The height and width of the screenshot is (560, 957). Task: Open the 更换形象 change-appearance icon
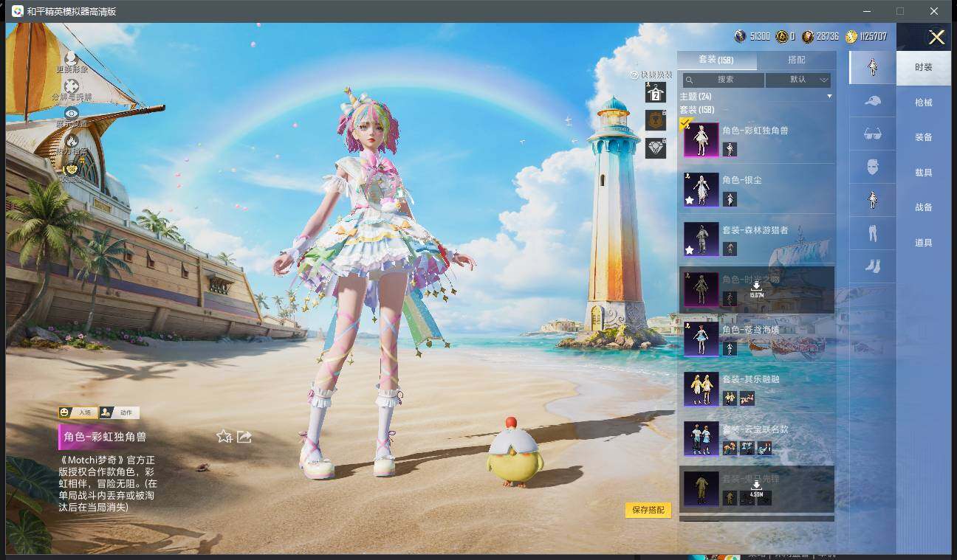[x=72, y=59]
